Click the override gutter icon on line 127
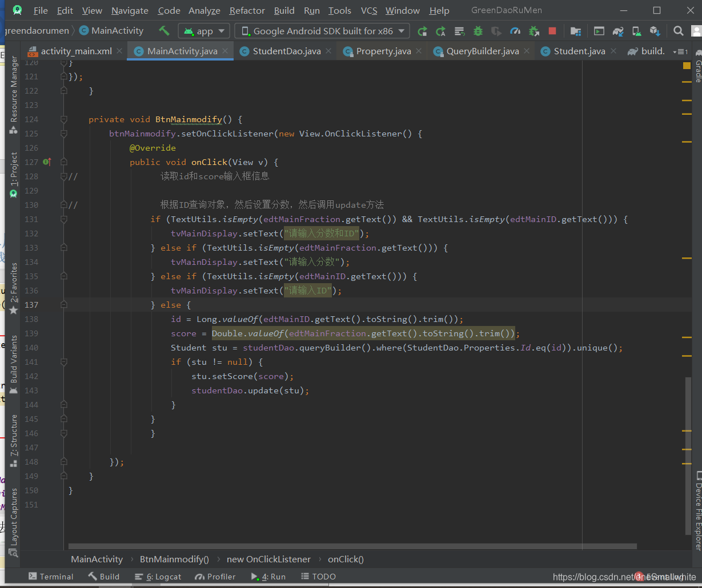702x588 pixels. click(47, 162)
